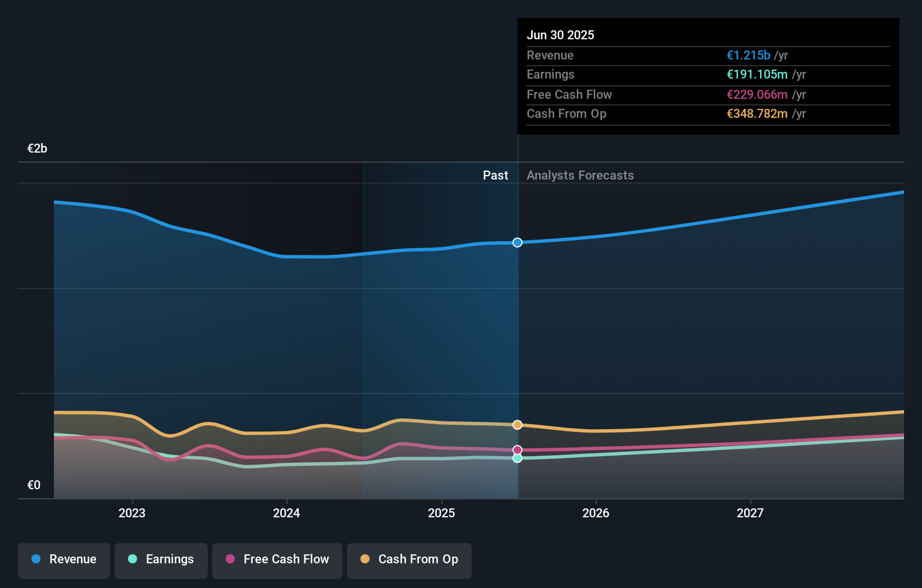Click the 2026 axis label
The image size is (922, 588).
point(596,513)
